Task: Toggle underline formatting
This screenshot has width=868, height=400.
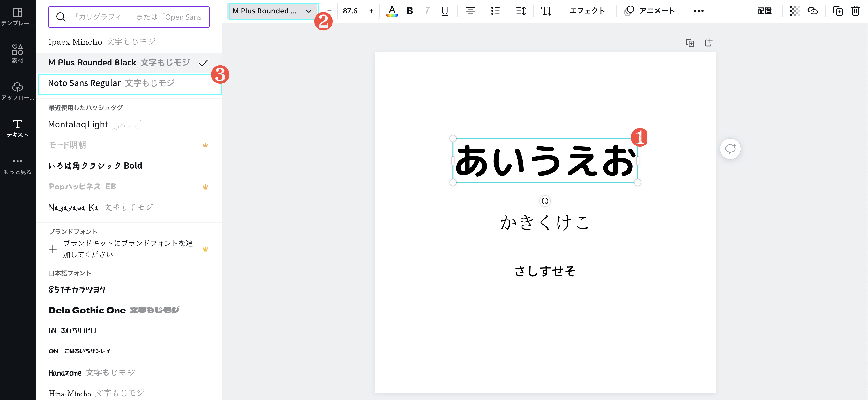Action: [x=444, y=11]
